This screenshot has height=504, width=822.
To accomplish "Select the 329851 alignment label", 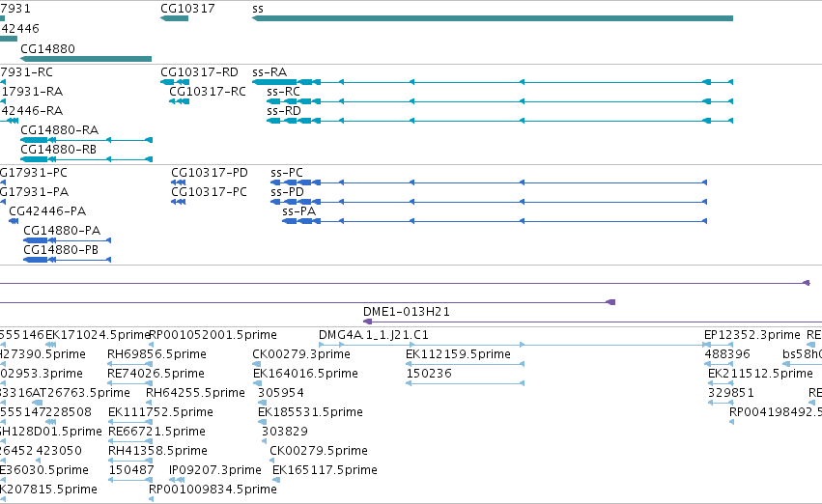I will point(731,392).
